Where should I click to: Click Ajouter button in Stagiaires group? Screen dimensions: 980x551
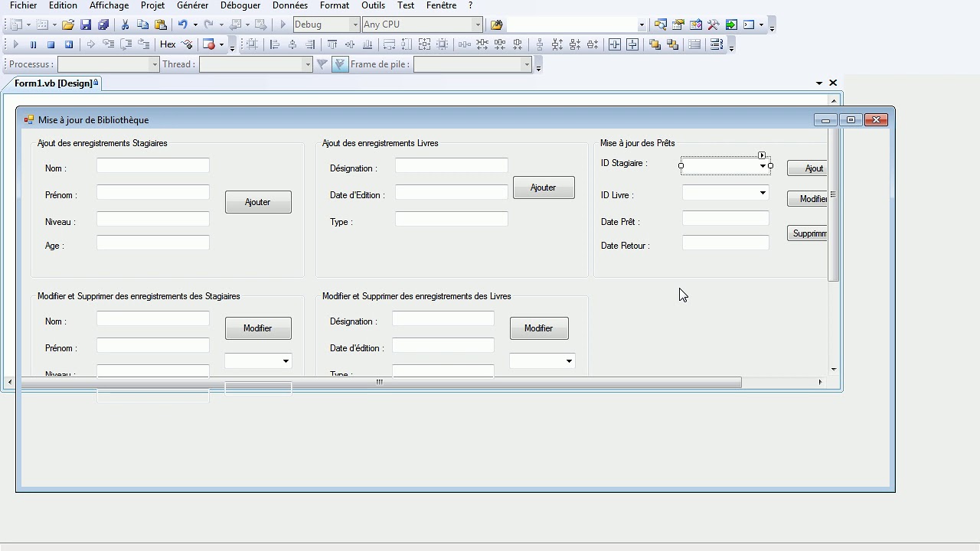(258, 202)
